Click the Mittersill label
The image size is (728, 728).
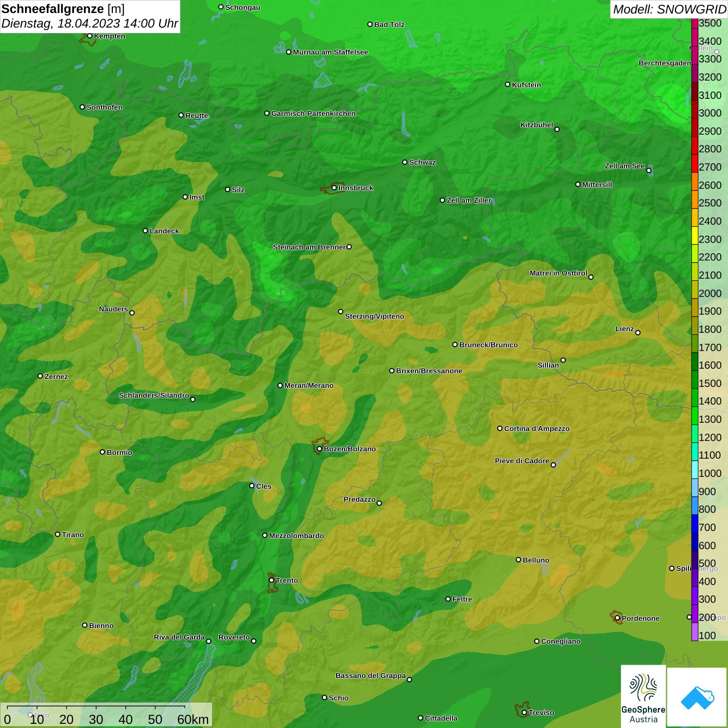coord(597,185)
